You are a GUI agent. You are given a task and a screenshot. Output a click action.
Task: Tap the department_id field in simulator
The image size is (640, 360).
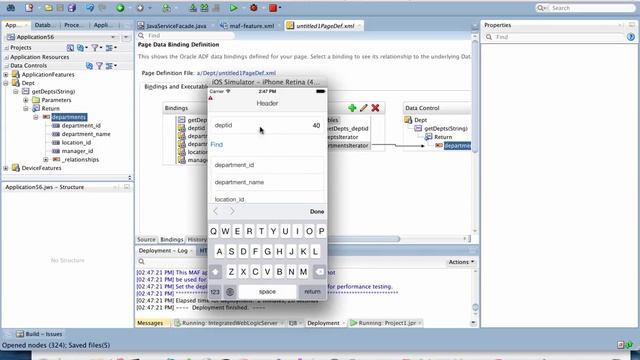[x=267, y=165]
